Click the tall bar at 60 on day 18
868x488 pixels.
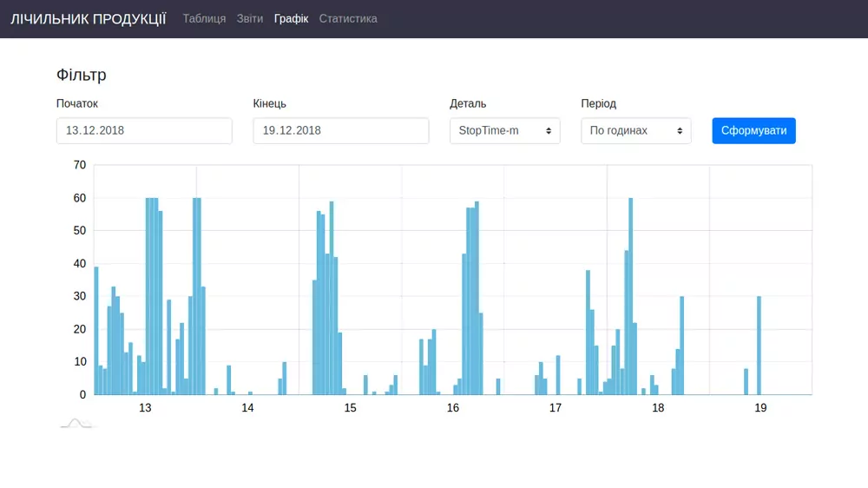[630, 296]
